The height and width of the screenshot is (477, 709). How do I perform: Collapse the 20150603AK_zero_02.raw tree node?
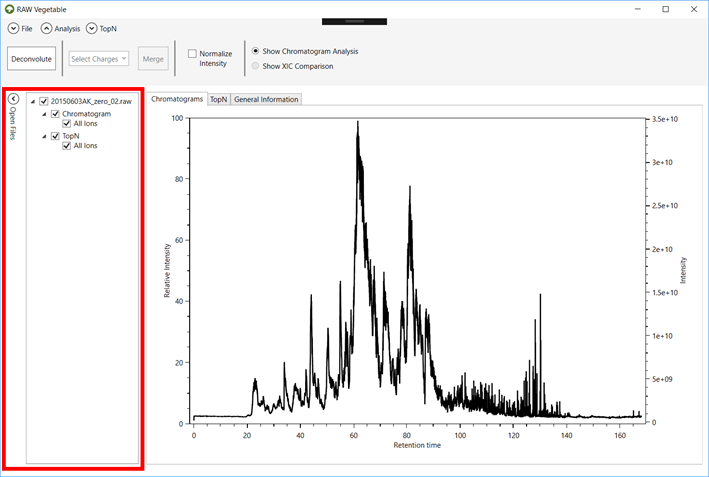pyautogui.click(x=33, y=102)
